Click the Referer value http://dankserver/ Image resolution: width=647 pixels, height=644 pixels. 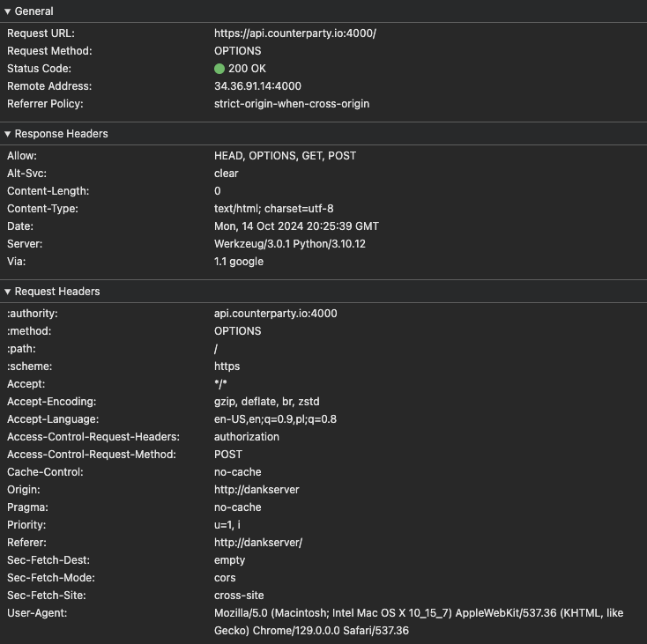pyautogui.click(x=258, y=543)
